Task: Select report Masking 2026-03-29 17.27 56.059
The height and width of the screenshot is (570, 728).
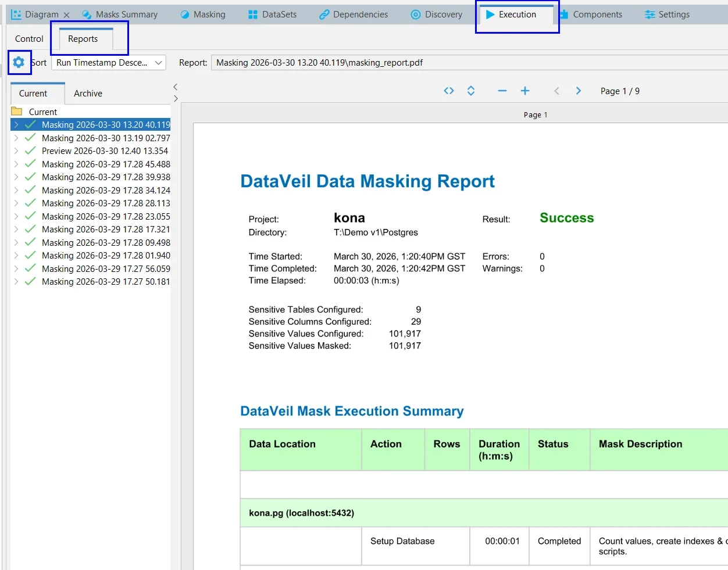Action: pos(106,269)
